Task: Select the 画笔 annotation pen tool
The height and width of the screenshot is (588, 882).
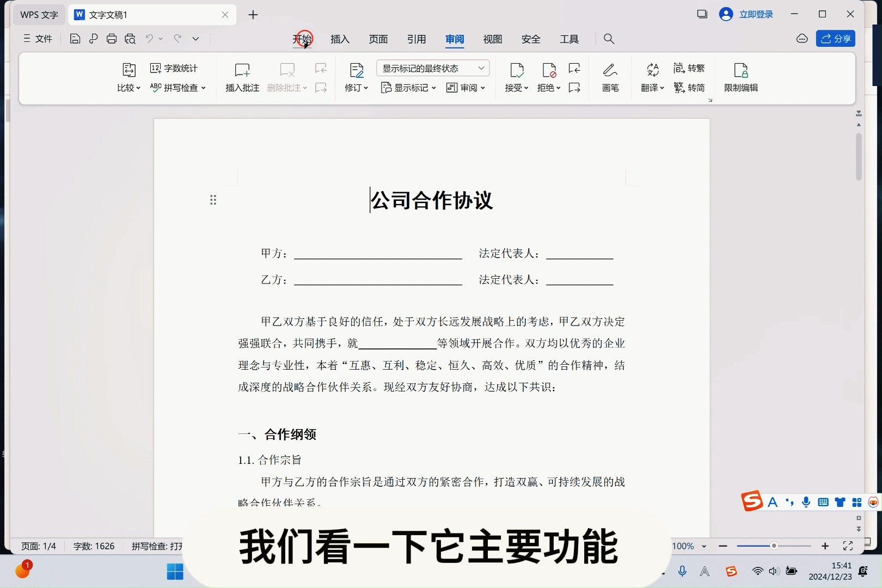Action: point(610,77)
